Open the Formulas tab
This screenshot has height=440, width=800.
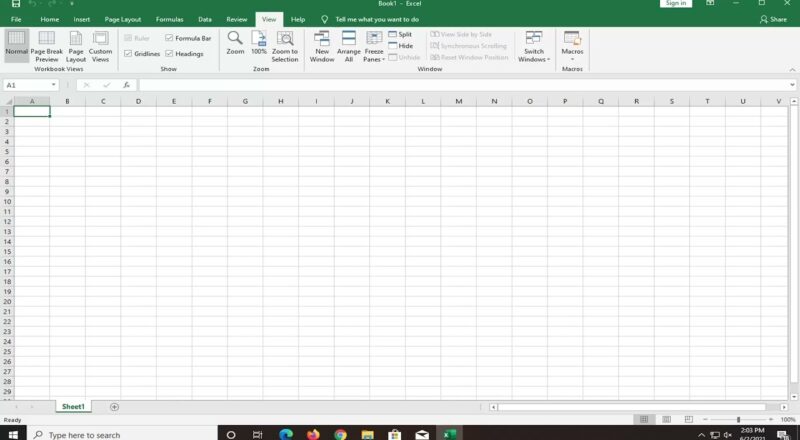pos(169,19)
